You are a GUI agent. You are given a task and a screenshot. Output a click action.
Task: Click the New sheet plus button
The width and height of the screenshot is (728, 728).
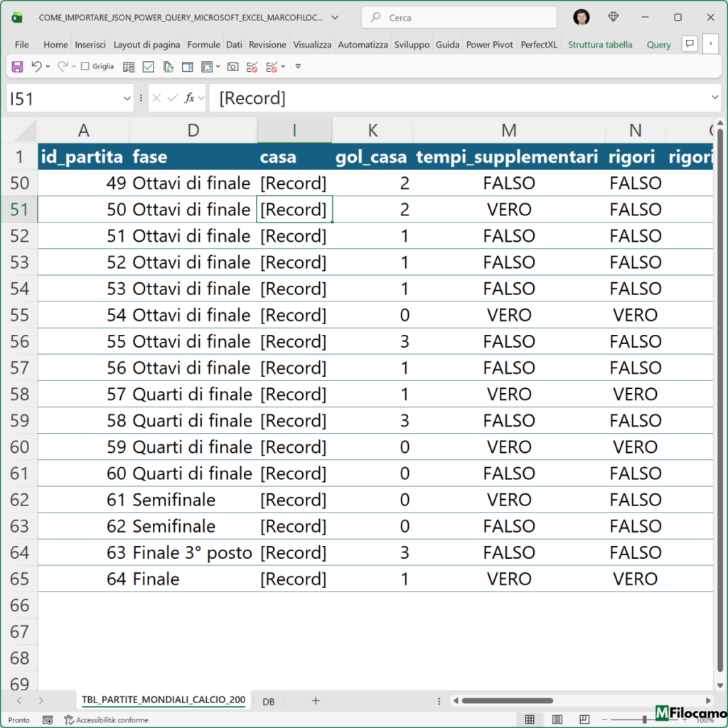(x=316, y=700)
